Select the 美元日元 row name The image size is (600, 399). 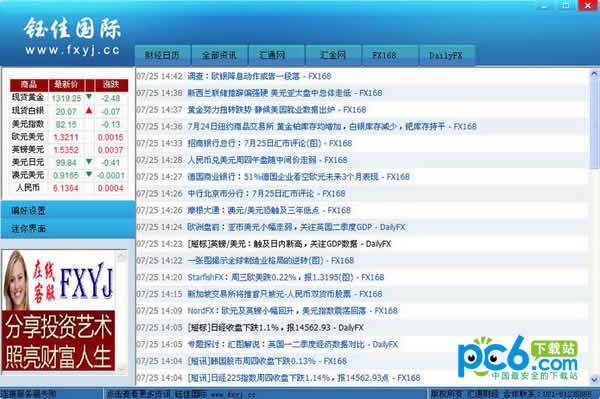(x=28, y=162)
